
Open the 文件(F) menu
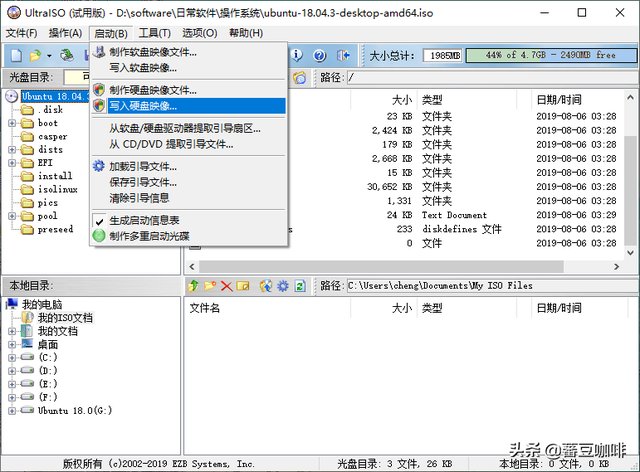(x=21, y=33)
